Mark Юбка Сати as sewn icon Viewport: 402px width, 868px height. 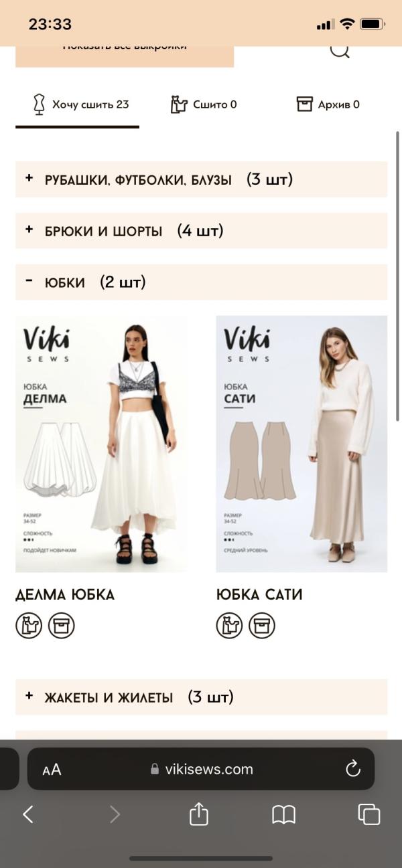[229, 626]
